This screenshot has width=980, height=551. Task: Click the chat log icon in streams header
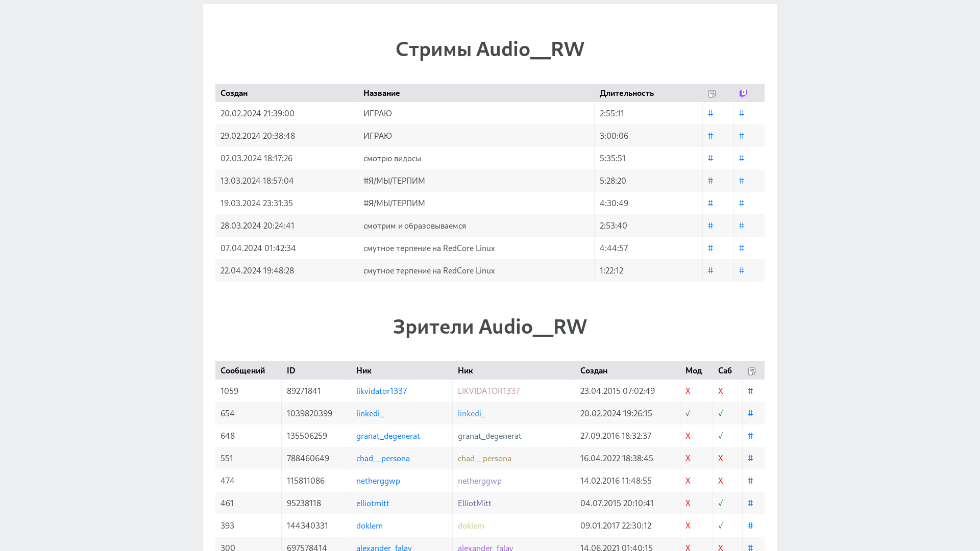pos(712,93)
